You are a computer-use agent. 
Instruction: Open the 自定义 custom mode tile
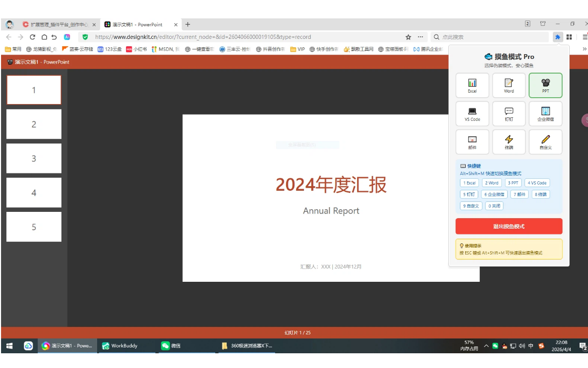(x=545, y=142)
